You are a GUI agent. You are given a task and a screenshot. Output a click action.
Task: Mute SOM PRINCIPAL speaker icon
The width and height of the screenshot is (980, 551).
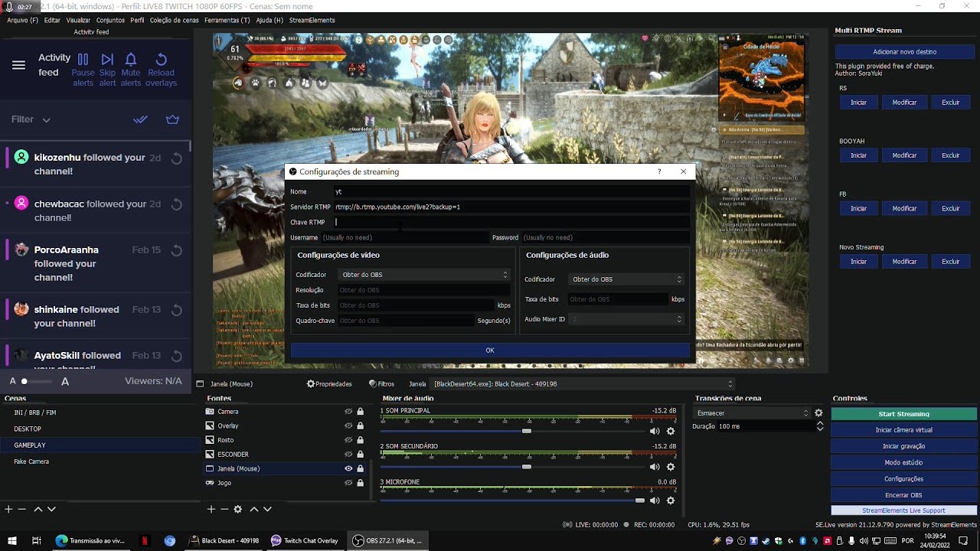pyautogui.click(x=655, y=431)
